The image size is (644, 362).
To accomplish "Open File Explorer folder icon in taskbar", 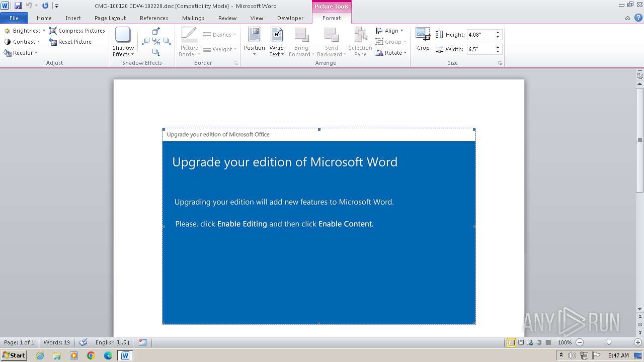I will coord(57,355).
